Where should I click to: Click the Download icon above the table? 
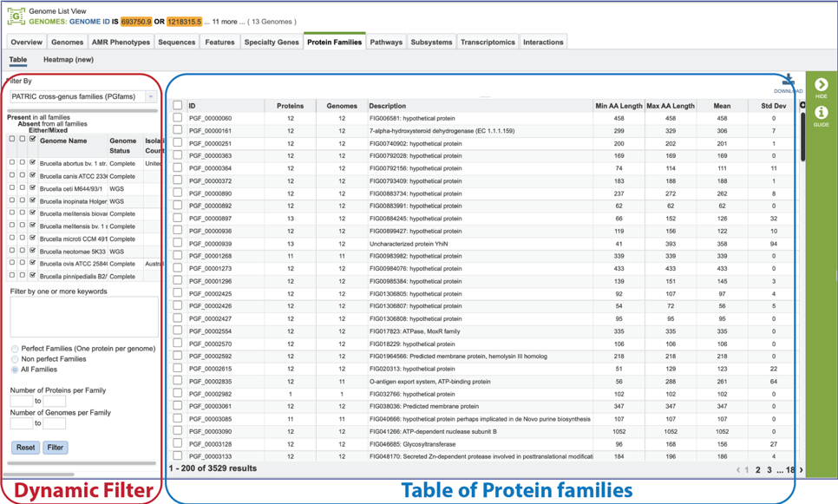[788, 82]
